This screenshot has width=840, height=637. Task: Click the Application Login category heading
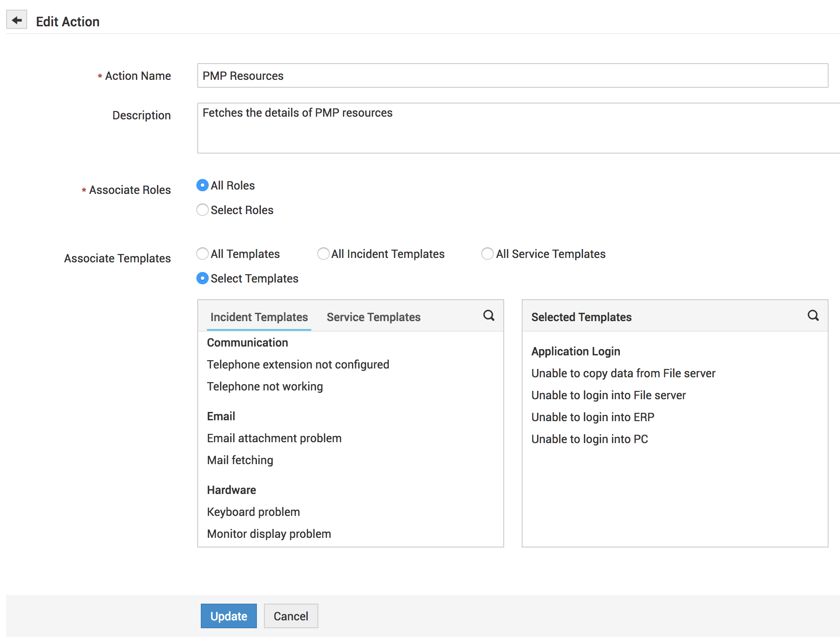576,351
